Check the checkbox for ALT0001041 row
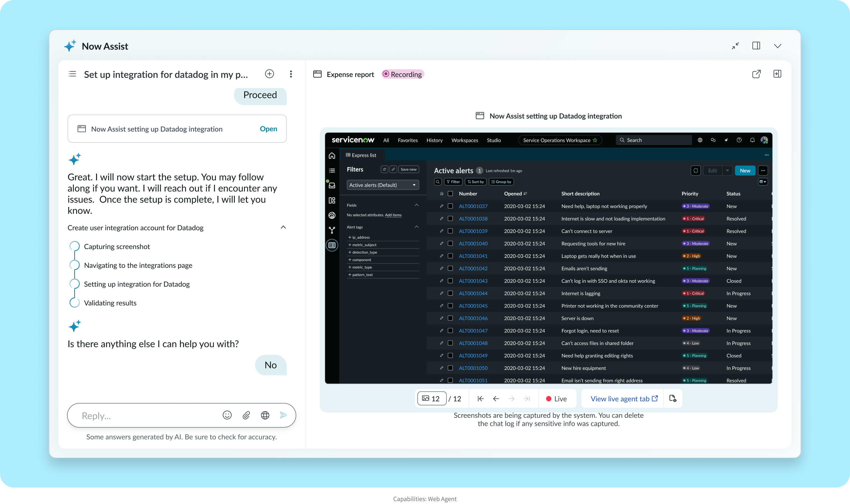 tap(450, 256)
